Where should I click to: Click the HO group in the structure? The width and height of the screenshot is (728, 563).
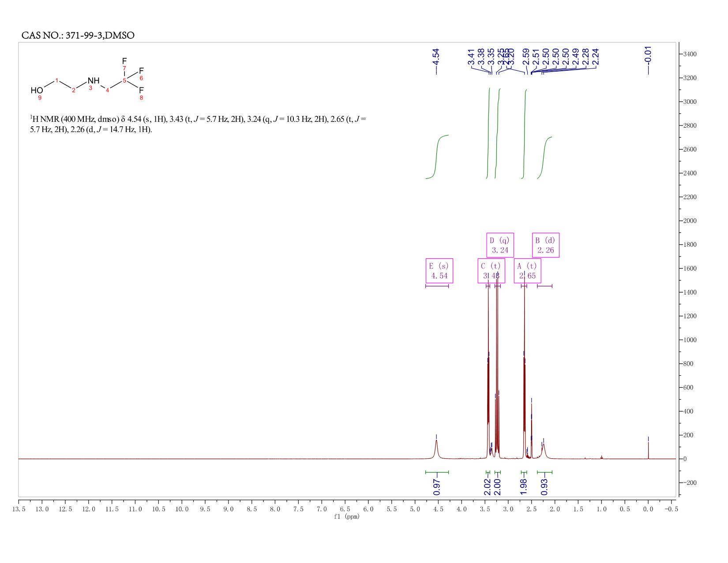pyautogui.click(x=37, y=91)
